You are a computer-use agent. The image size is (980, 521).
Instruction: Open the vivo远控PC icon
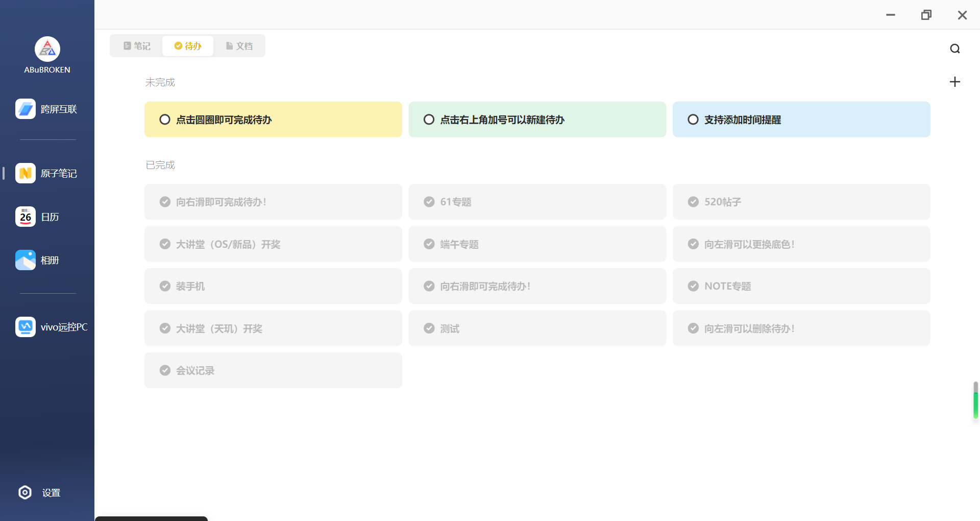click(26, 327)
